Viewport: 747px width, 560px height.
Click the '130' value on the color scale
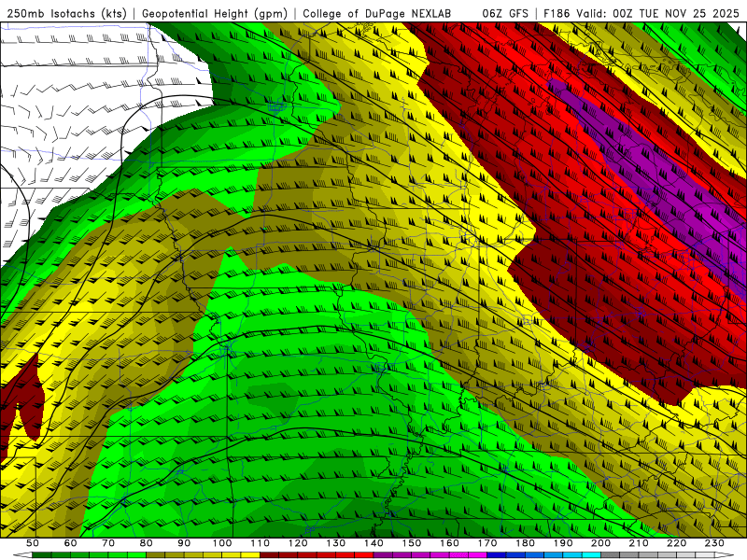336,543
